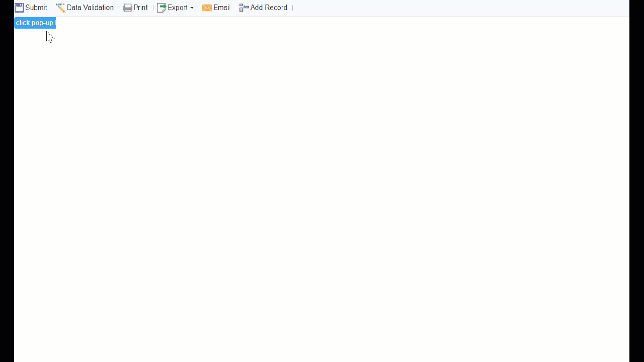Select the highlighted click pop-up element
The width and height of the screenshot is (644, 362).
[34, 23]
